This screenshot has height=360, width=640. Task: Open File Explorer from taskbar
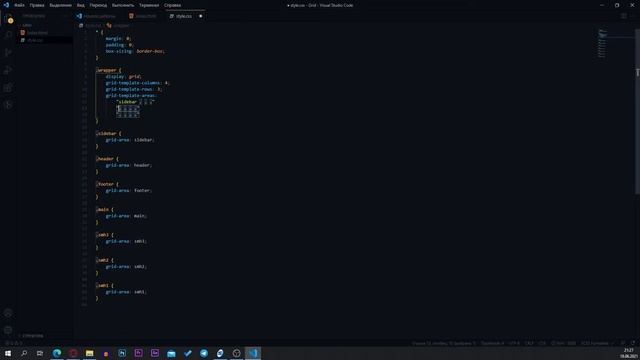[x=89, y=353]
